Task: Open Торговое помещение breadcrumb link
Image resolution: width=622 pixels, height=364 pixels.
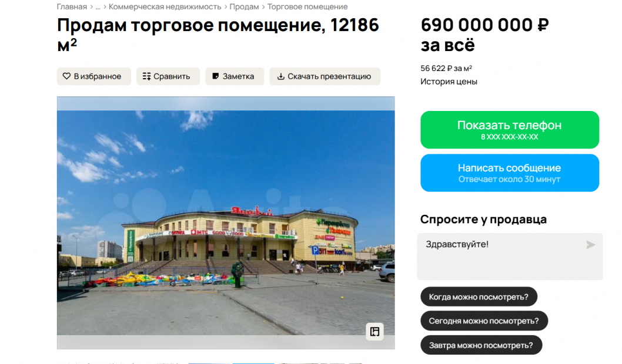Action: (x=307, y=6)
